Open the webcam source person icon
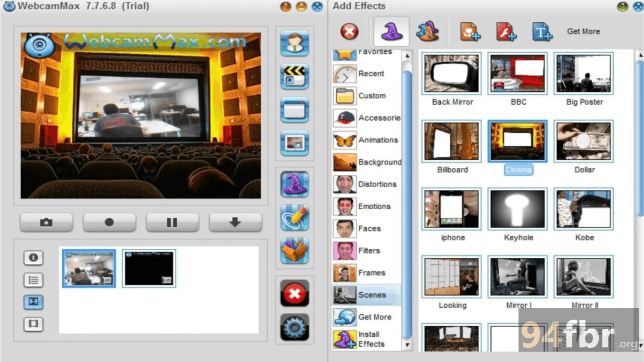The height and width of the screenshot is (362, 644). [x=295, y=43]
